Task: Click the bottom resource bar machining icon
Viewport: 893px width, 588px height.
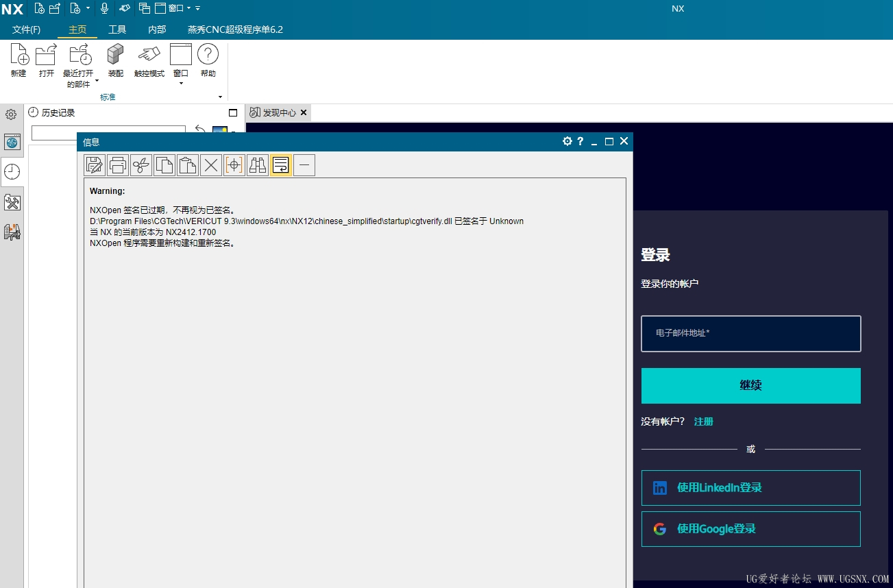Action: (12, 232)
